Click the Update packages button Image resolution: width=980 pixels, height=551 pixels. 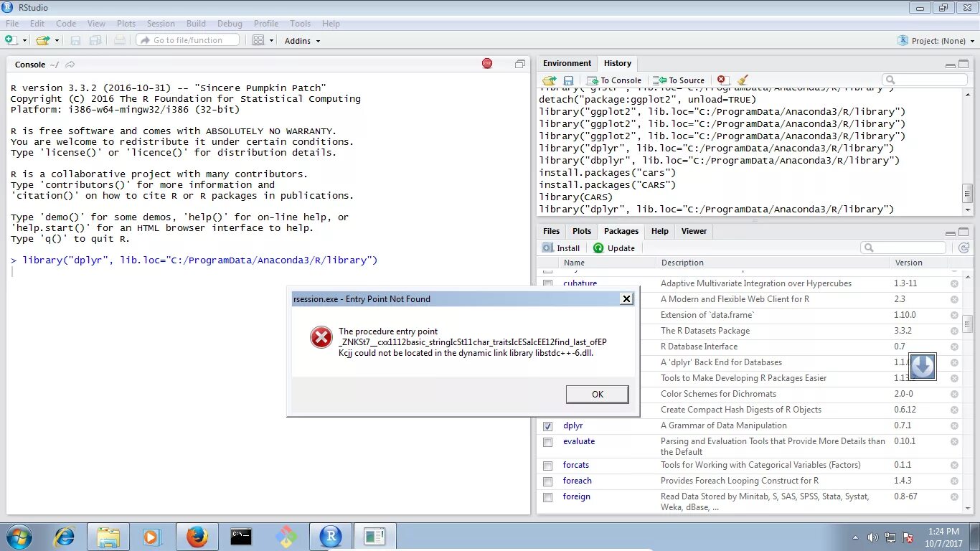[614, 248]
